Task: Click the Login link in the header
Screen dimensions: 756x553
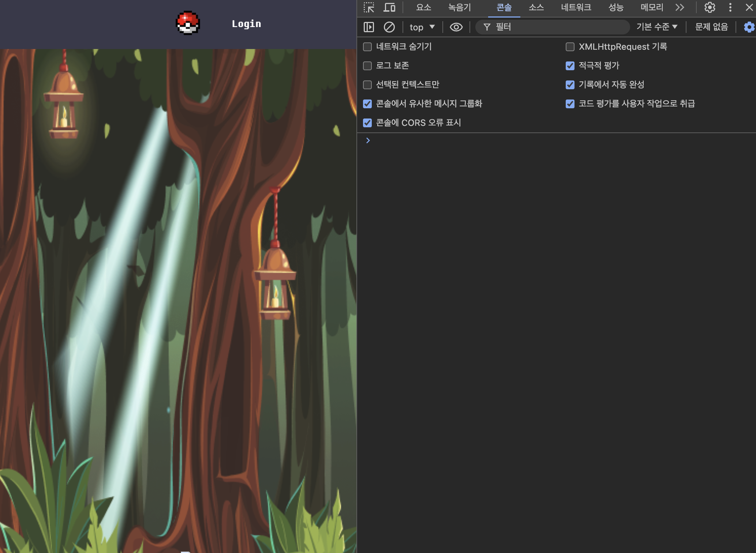Action: (x=246, y=24)
